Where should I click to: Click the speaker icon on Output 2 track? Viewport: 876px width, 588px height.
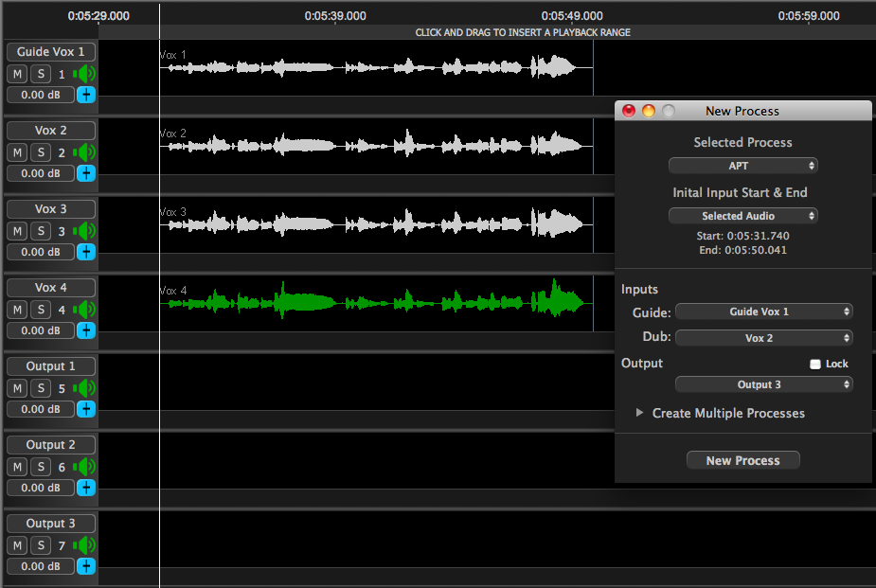(x=86, y=467)
